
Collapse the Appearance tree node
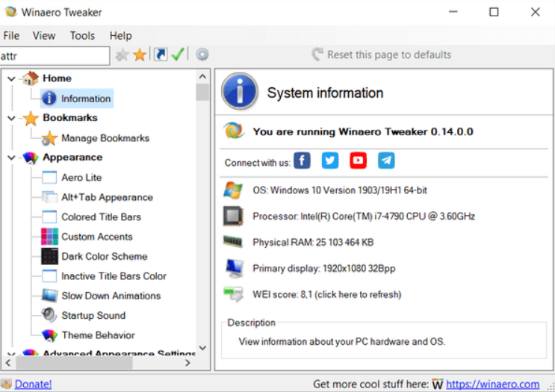point(11,158)
